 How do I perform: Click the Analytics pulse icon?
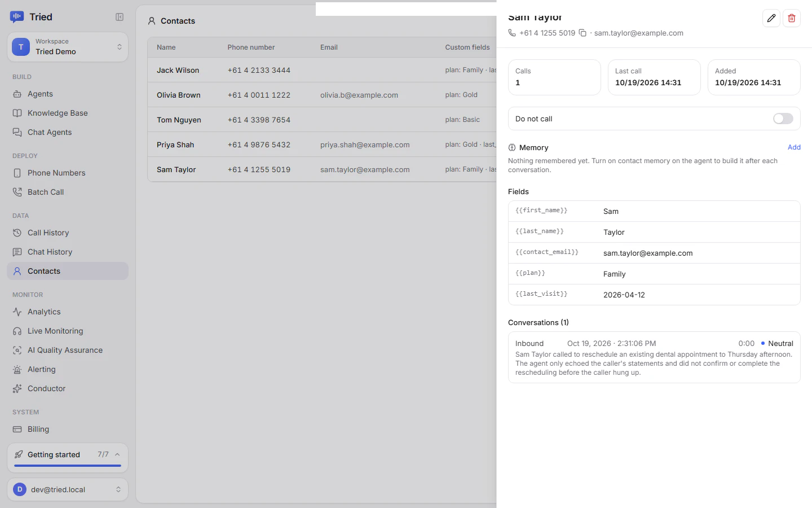17,312
